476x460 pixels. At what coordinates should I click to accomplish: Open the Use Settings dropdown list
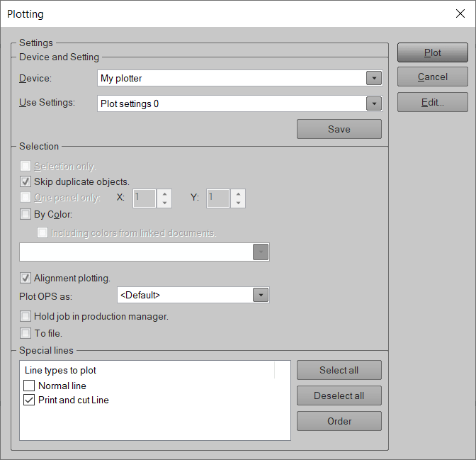point(374,104)
